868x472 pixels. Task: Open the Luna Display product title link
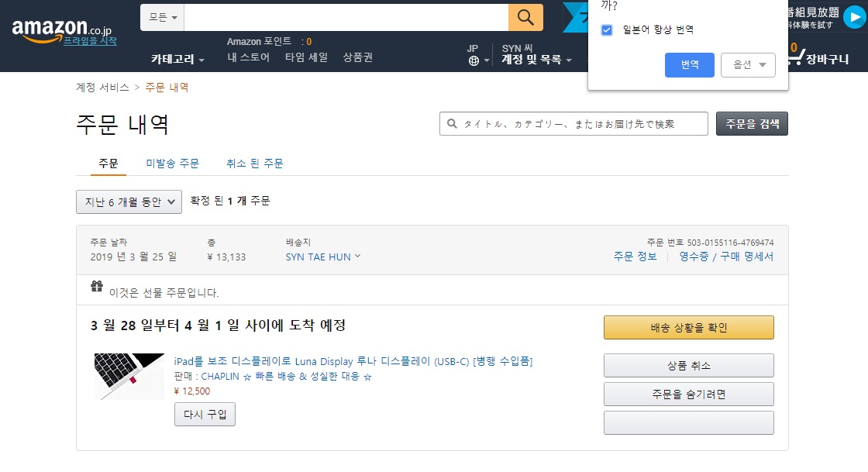click(x=353, y=361)
